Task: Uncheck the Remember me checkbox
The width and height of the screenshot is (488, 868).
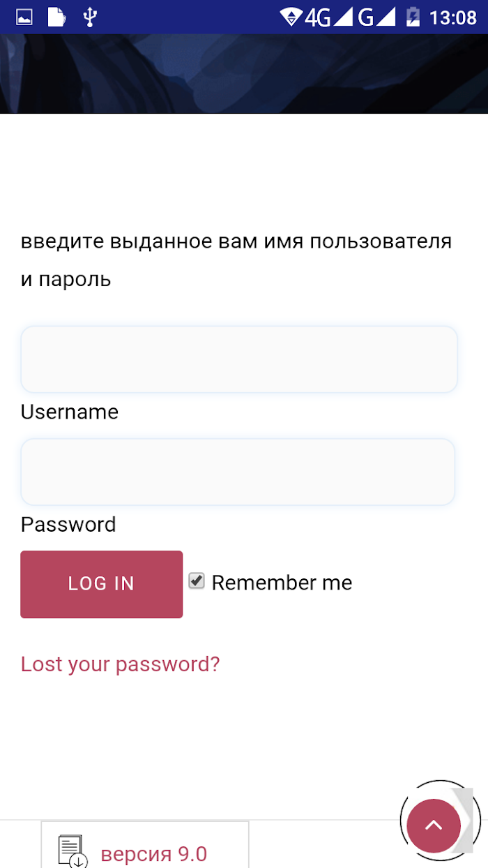Action: pos(197,581)
